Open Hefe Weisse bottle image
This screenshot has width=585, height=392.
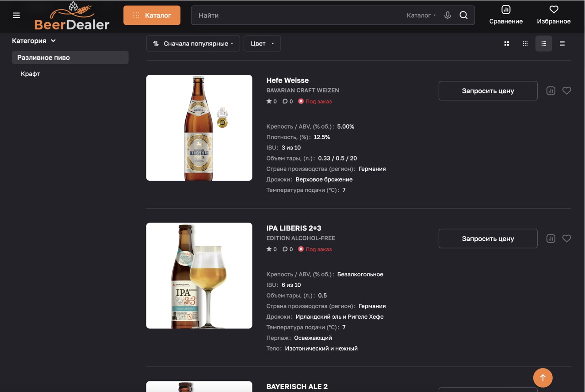pos(199,128)
